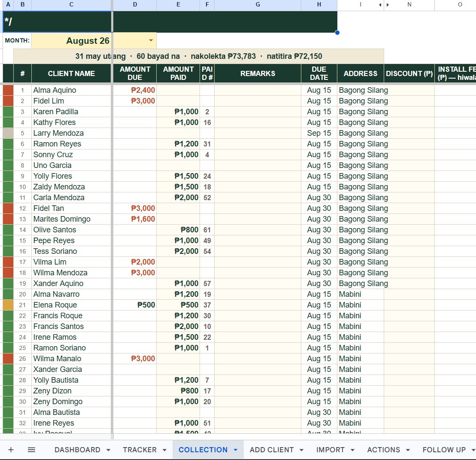Open IMPORT tab dropdown arrow
The width and height of the screenshot is (476, 460).
click(352, 450)
